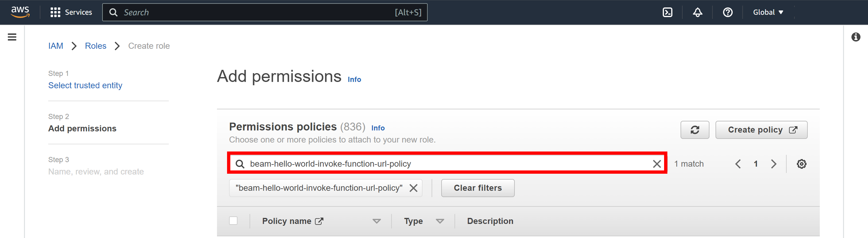Remove the beam-hello-world filter tag

click(x=413, y=188)
